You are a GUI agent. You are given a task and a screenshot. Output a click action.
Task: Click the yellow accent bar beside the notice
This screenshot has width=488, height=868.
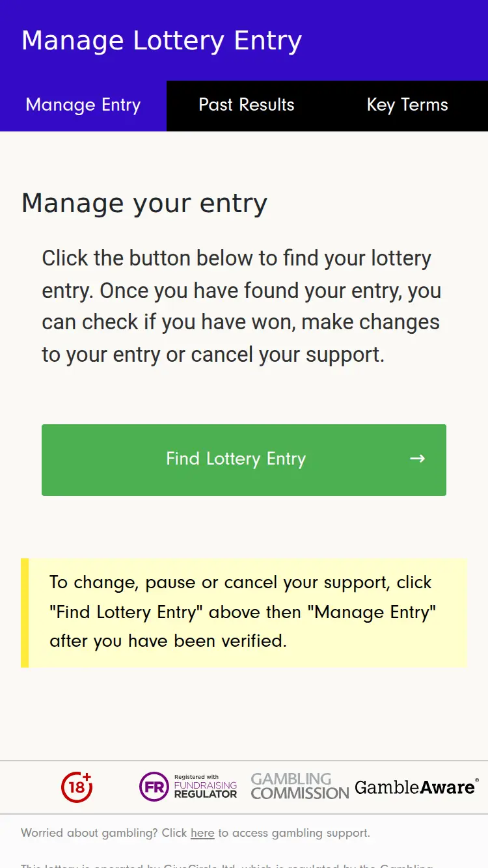25,612
